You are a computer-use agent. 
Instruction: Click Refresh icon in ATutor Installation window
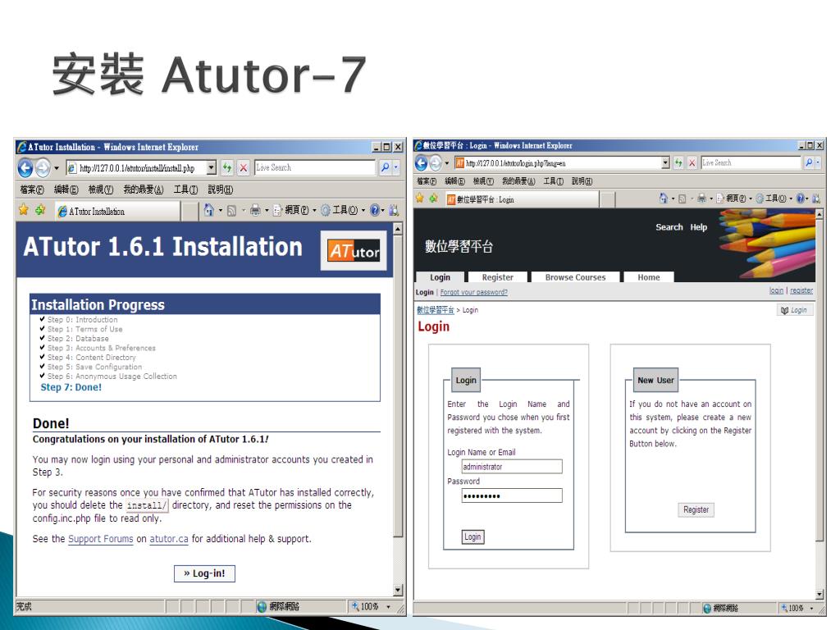pos(227,167)
